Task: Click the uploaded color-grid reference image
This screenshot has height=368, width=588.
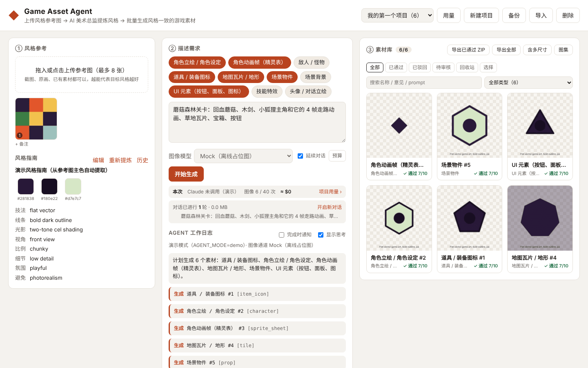Action: point(36,119)
